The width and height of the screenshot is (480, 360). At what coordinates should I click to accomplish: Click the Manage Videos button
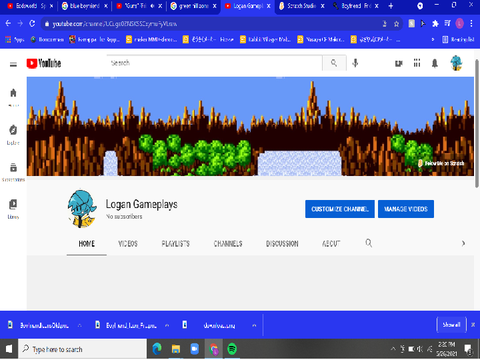(406, 209)
